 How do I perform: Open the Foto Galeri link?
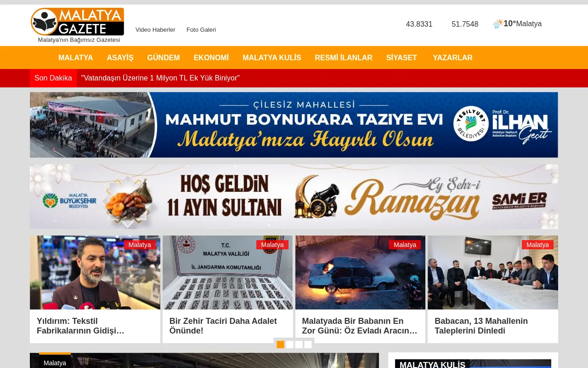[201, 29]
